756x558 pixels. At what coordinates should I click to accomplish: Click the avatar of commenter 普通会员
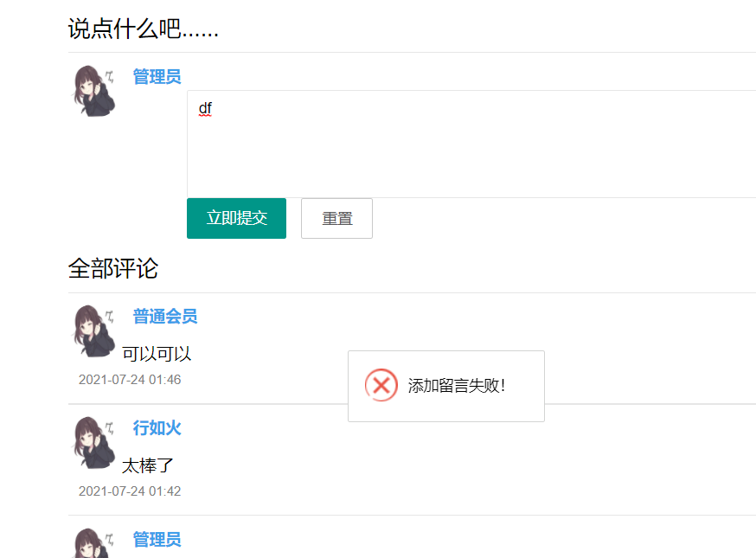(94, 330)
